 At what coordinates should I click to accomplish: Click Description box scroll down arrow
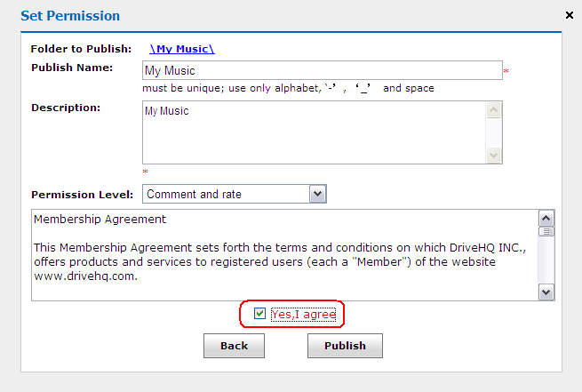(494, 156)
